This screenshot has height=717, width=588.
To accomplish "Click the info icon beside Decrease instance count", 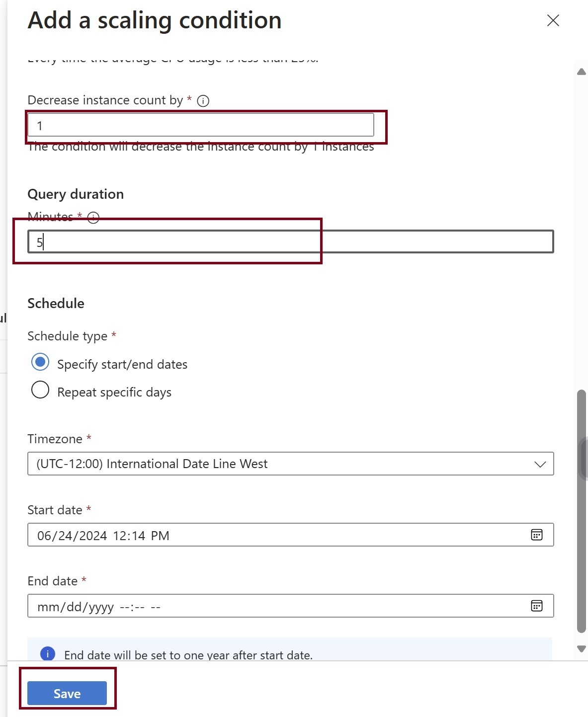I will click(x=203, y=101).
